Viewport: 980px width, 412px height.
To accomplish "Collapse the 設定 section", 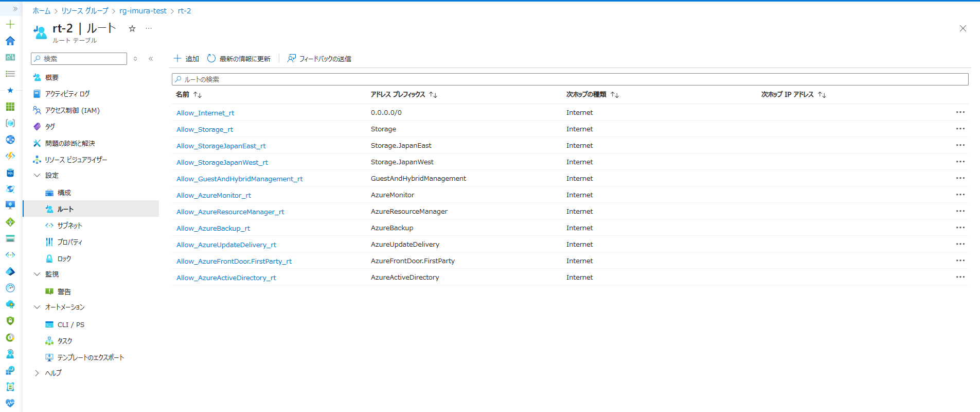I will click(37, 176).
